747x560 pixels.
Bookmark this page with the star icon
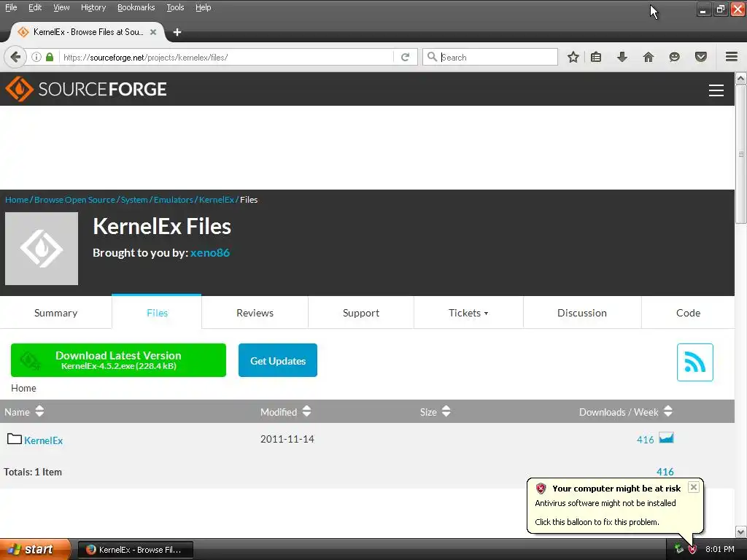573,57
